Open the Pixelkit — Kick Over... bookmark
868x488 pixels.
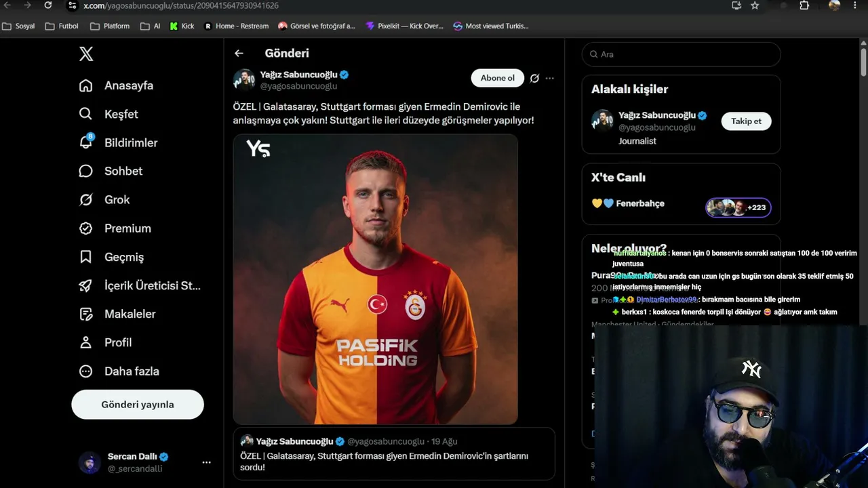[x=404, y=26]
